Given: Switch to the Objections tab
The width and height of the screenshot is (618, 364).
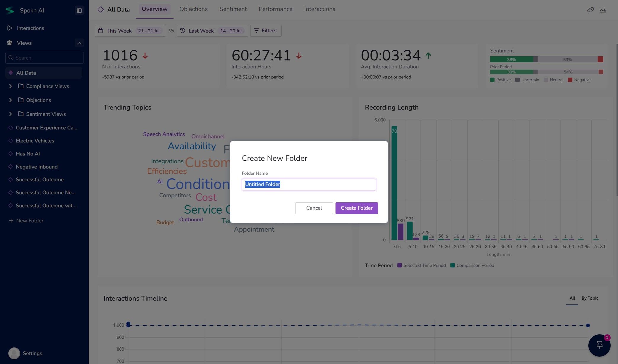Looking at the screenshot, I should point(193,9).
